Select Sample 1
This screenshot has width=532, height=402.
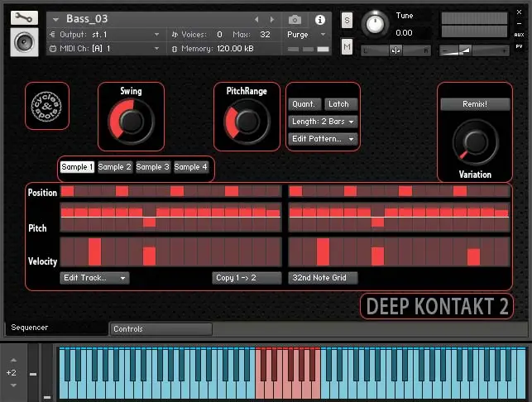click(x=77, y=167)
